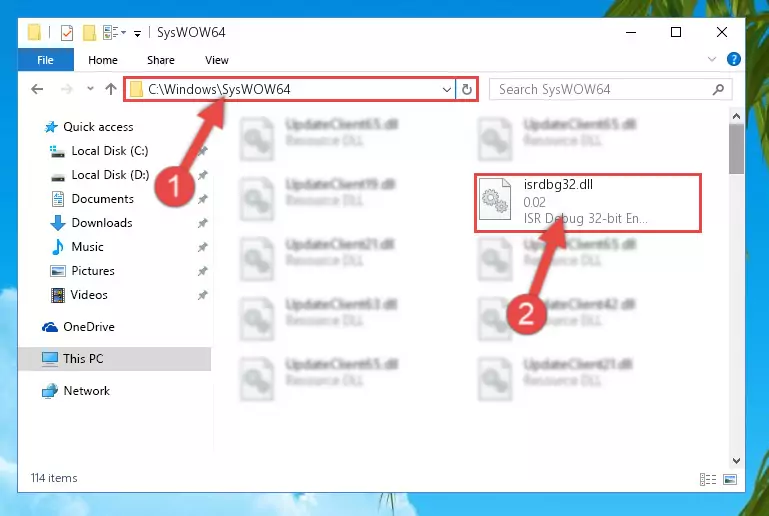The height and width of the screenshot is (516, 769).
Task: Click the address bar path C:\Windows\SysWOW64
Action: [219, 89]
